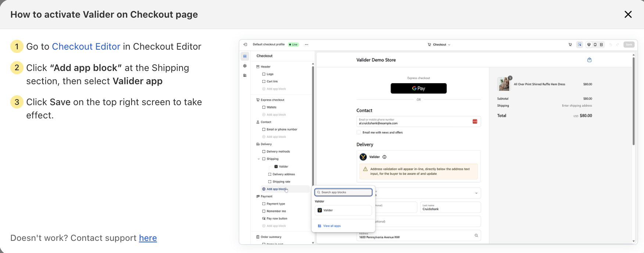Open the Checkout page dropdown
Screen dimensions: 644x253
439,44
